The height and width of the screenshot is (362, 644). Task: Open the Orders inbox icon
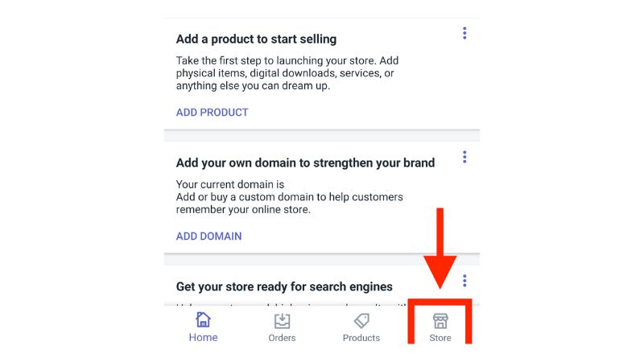[x=283, y=321]
